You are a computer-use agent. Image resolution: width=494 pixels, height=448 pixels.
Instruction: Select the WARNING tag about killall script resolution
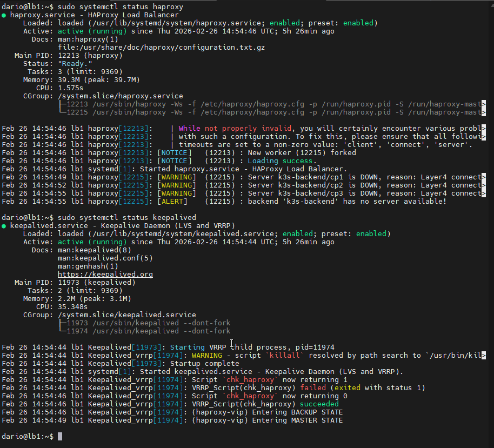click(x=206, y=355)
